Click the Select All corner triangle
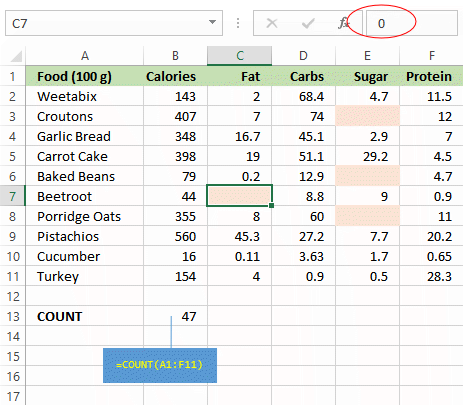 pyautogui.click(x=16, y=56)
